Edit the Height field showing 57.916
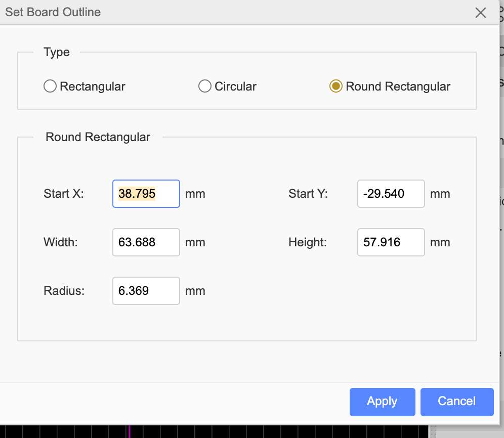 [x=391, y=242]
